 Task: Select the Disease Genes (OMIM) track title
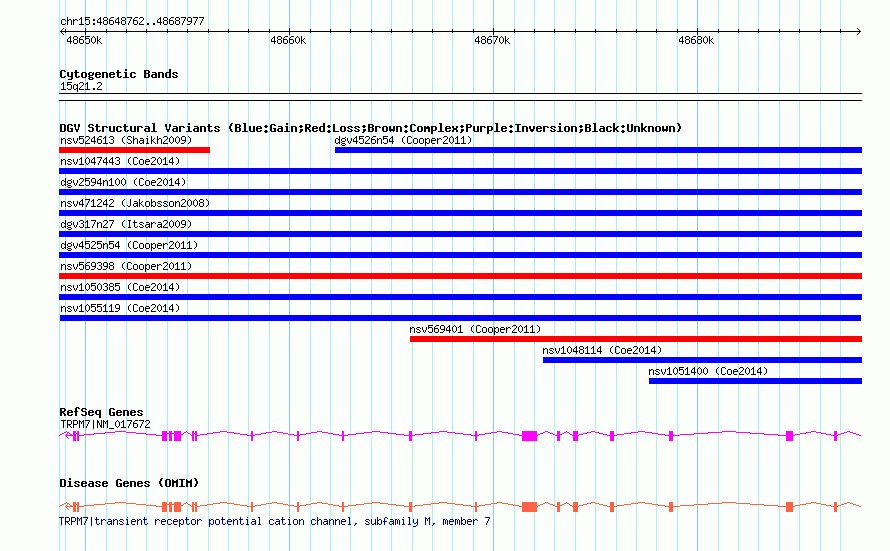coord(129,483)
